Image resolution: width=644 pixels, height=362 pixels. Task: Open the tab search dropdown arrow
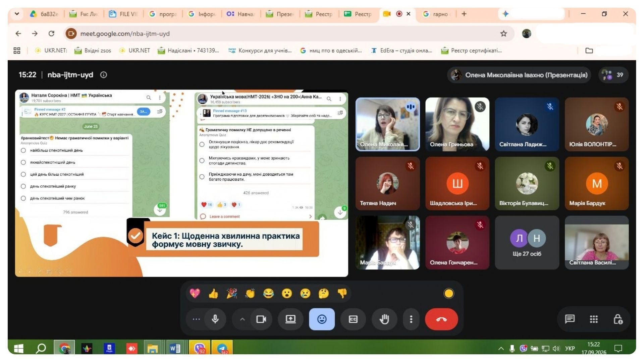pyautogui.click(x=17, y=14)
